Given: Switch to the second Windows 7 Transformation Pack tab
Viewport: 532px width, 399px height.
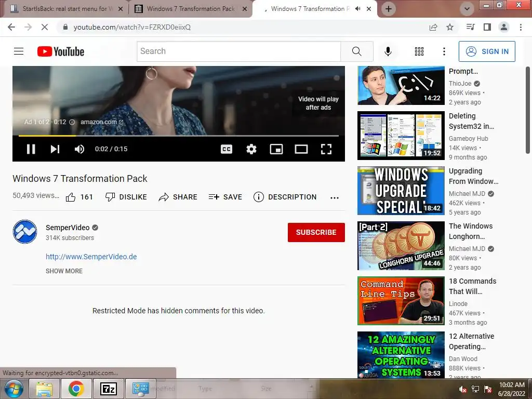Looking at the screenshot, I should [191, 9].
